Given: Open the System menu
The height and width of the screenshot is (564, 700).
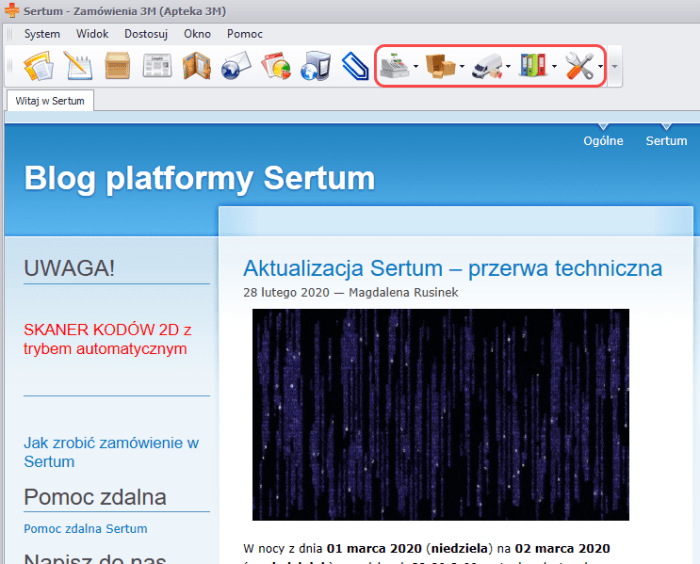Looking at the screenshot, I should [x=42, y=34].
